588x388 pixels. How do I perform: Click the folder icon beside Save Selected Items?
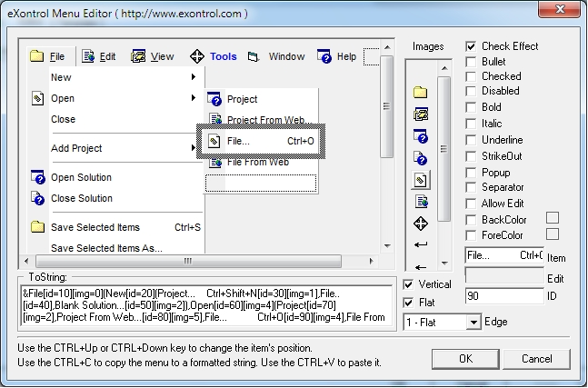pos(37,227)
